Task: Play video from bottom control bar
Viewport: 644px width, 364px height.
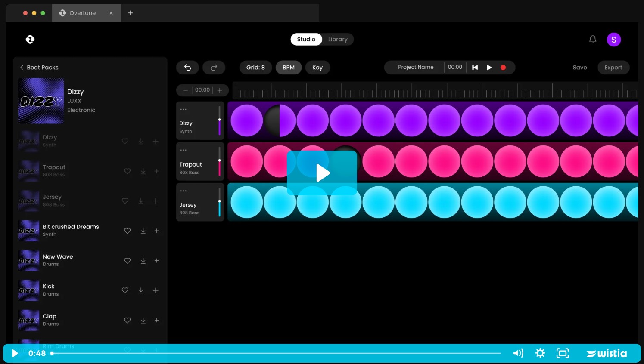Action: tap(15, 353)
